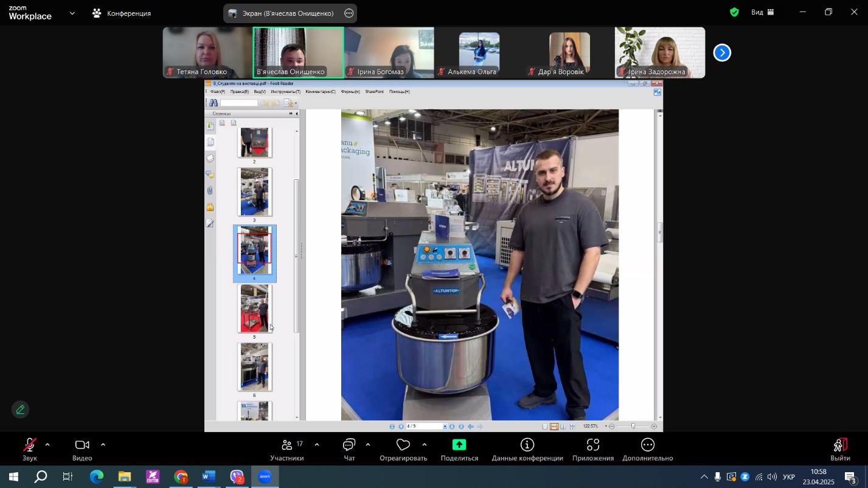This screenshot has width=868, height=488.
Task: Go to previous page in Foxit
Action: click(401, 427)
